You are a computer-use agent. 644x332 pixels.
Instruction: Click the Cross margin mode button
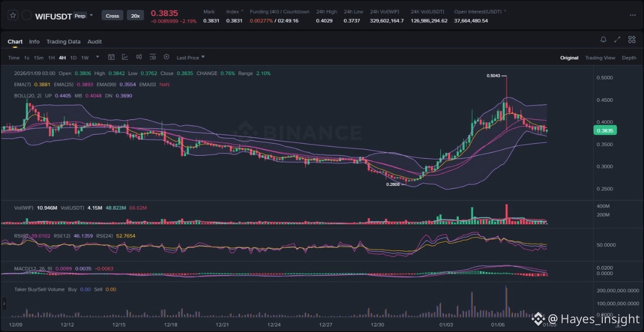tap(112, 16)
